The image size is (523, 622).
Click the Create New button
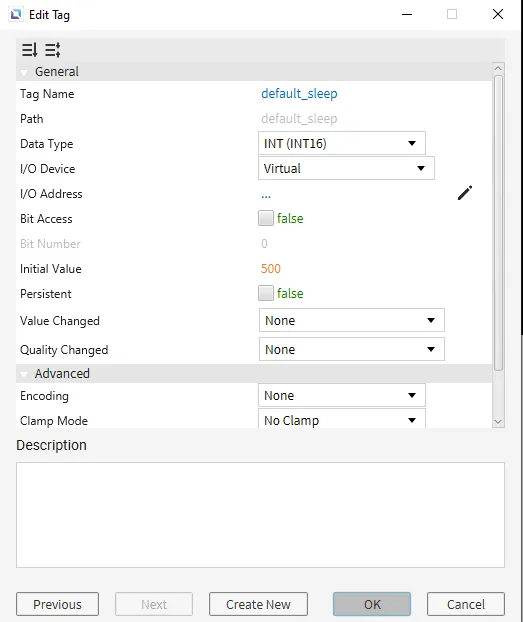click(x=258, y=604)
